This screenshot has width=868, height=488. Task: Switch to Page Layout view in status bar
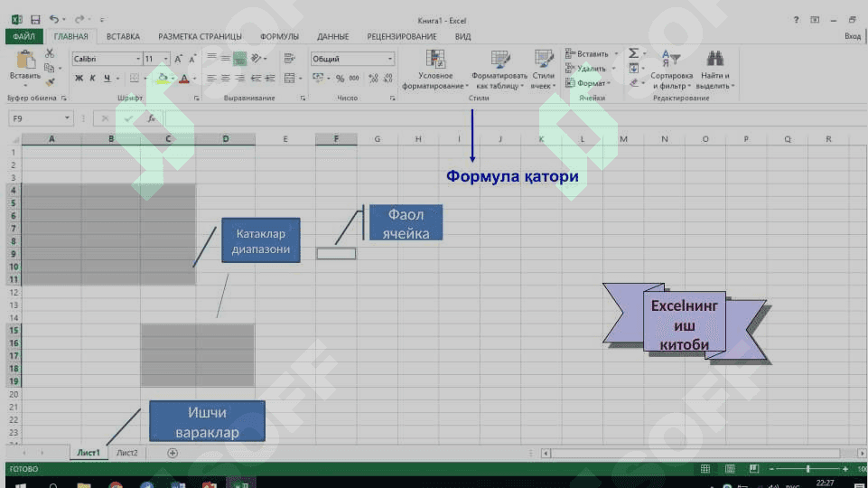pos(730,469)
